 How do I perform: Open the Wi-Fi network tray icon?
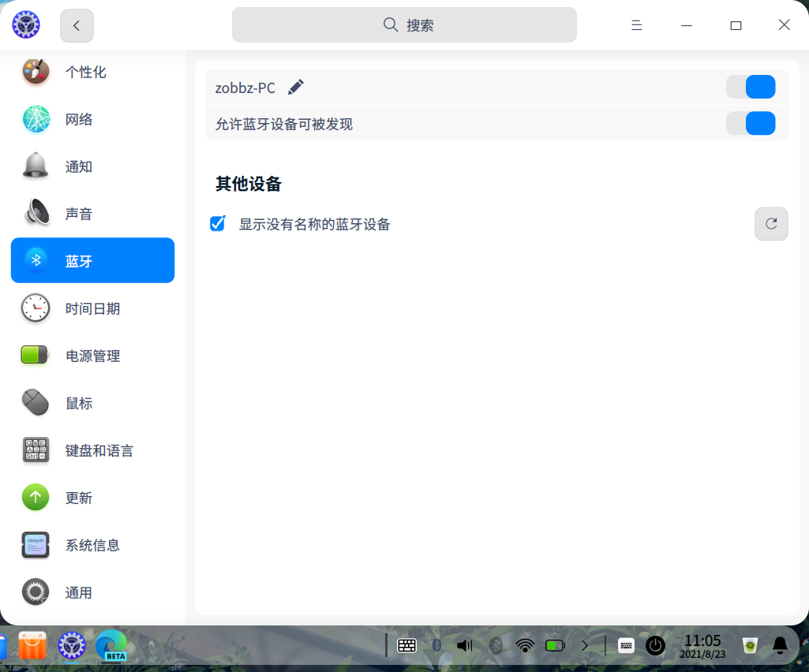525,645
